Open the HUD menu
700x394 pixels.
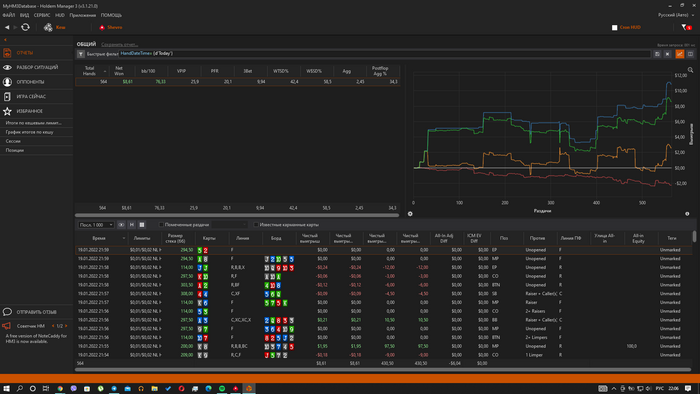[60, 15]
